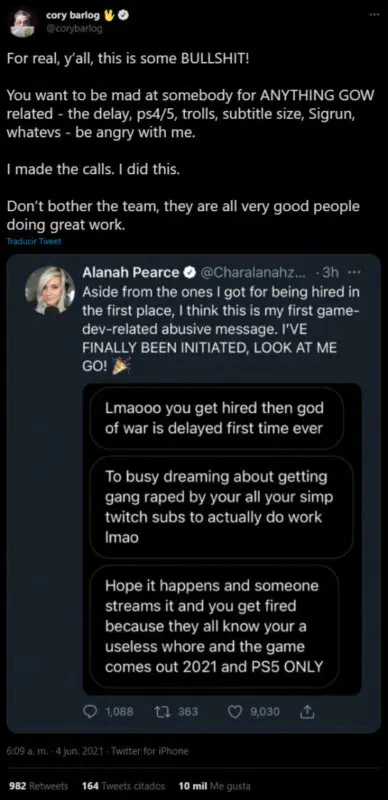Open the 982 Retweets list
388x800 pixels.
click(x=39, y=786)
